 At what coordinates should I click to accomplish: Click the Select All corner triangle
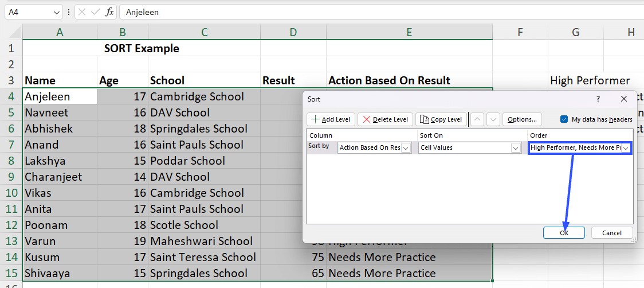14,32
